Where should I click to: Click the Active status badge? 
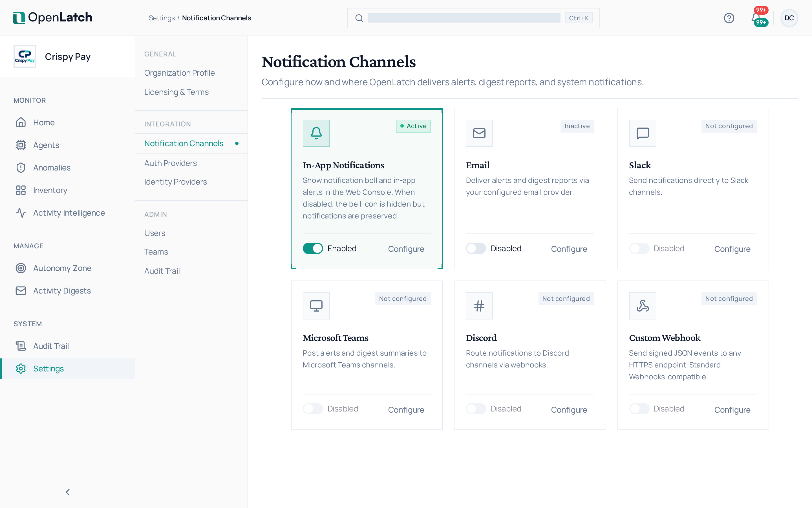click(413, 126)
